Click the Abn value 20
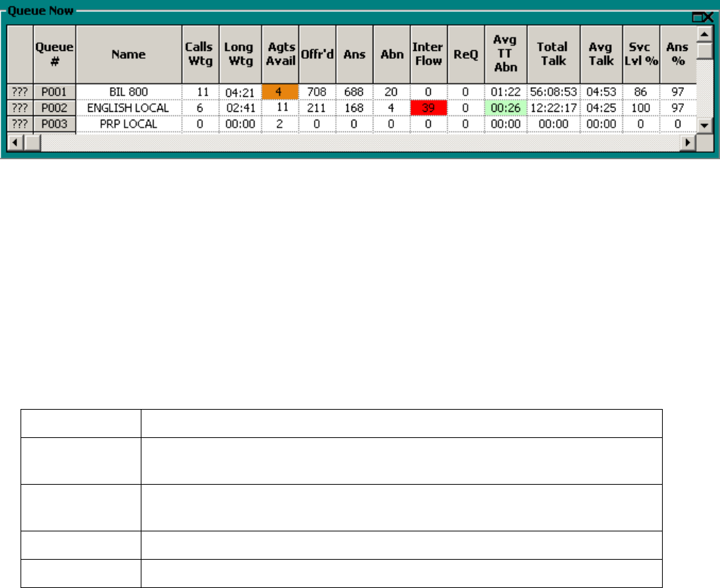 [x=392, y=92]
